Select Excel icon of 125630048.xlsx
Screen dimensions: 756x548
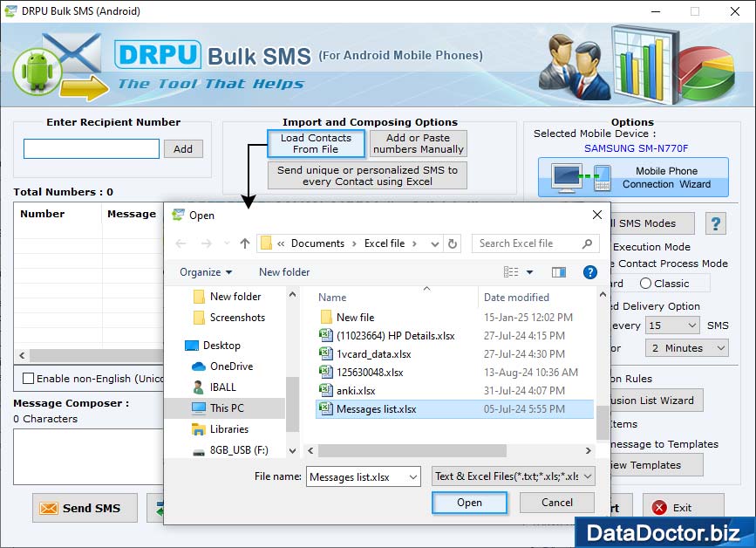pyautogui.click(x=326, y=372)
